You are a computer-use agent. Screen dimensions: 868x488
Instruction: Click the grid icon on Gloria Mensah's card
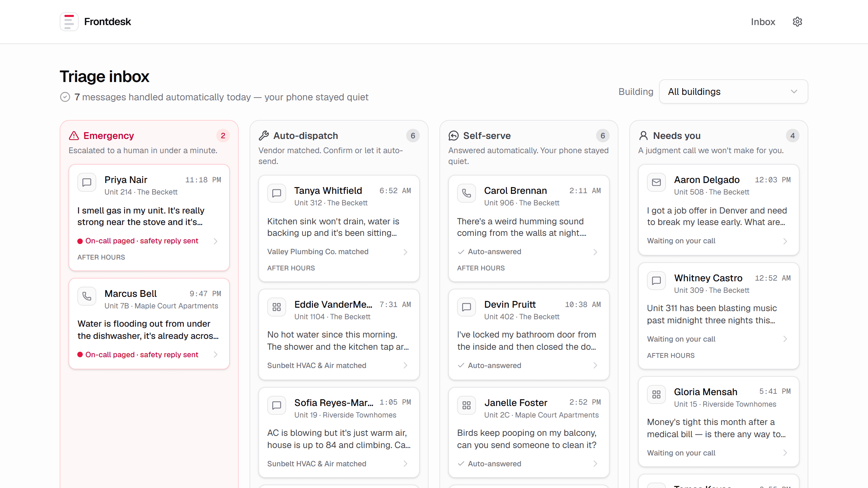[x=656, y=394]
